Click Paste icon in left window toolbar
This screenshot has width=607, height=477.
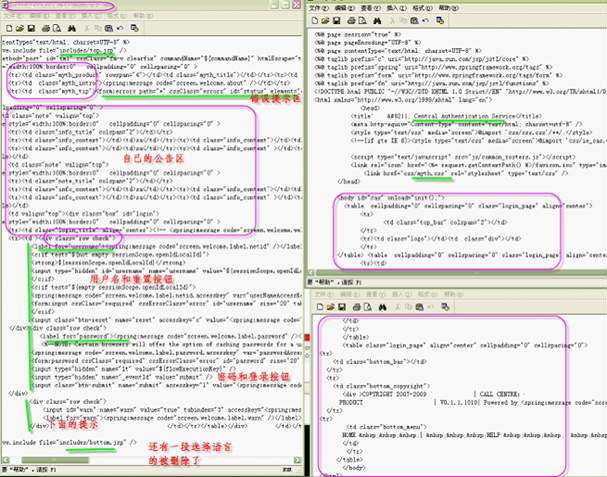click(x=109, y=28)
